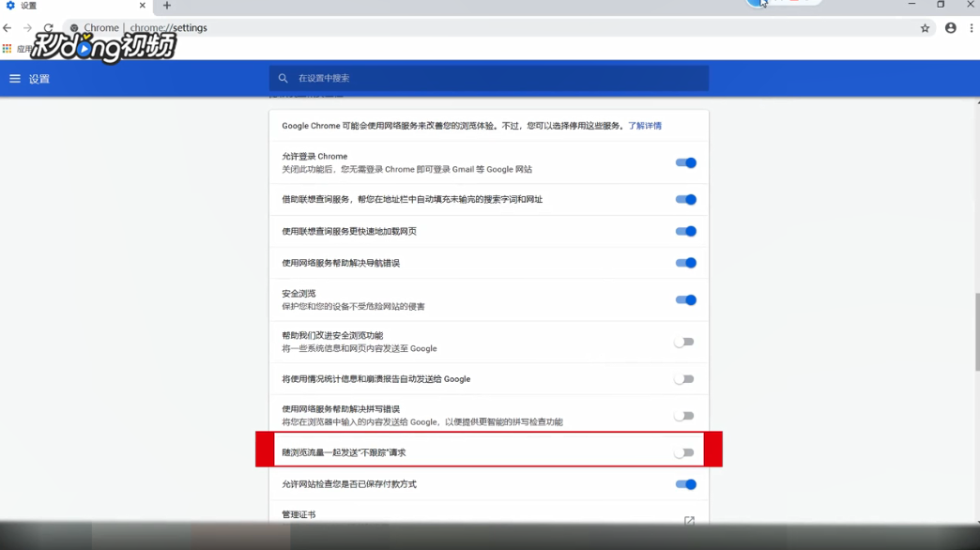980x550 pixels.
Task: Enable the Do Not Track request toggle
Action: [x=685, y=451]
